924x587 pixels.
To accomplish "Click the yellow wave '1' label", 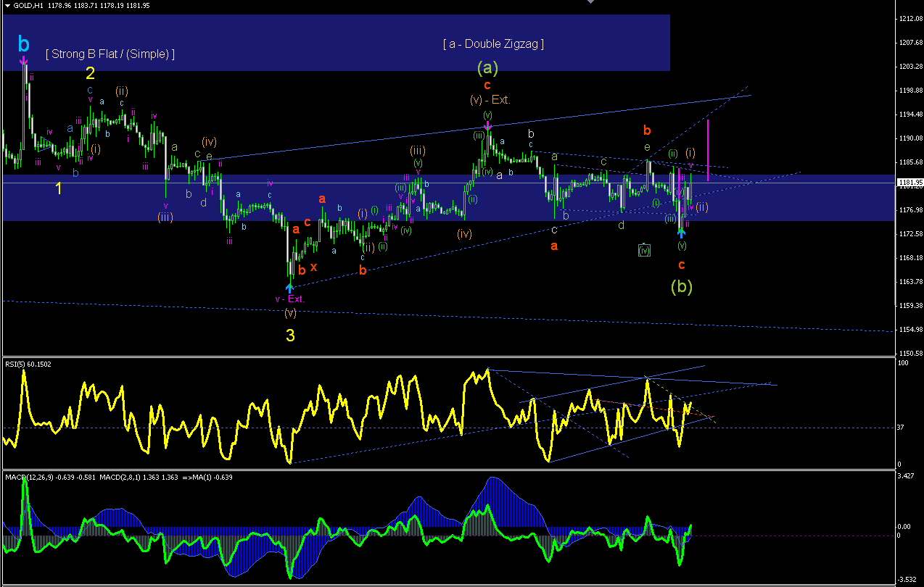I will point(59,188).
